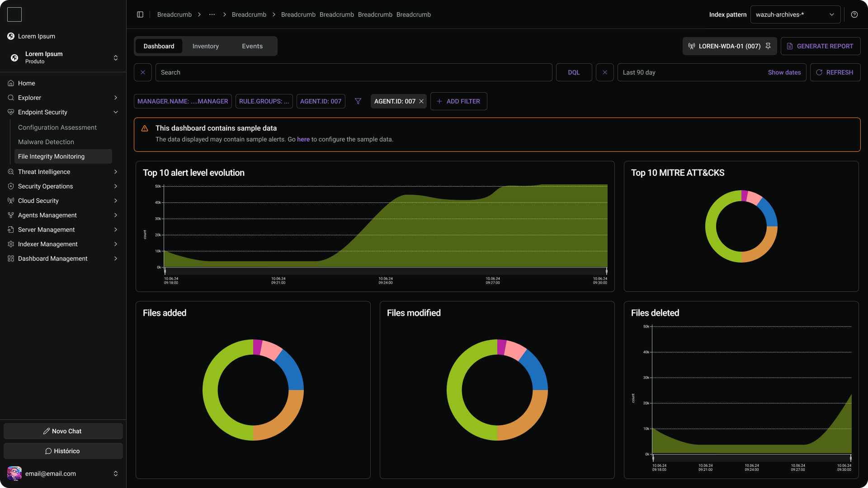
Task: Click the purple AGENT.ID: 007 pinned filter
Action: (321, 101)
